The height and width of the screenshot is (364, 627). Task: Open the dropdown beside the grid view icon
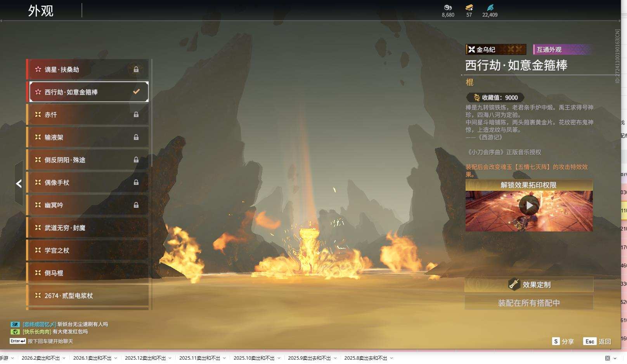pyautogui.click(x=615, y=358)
